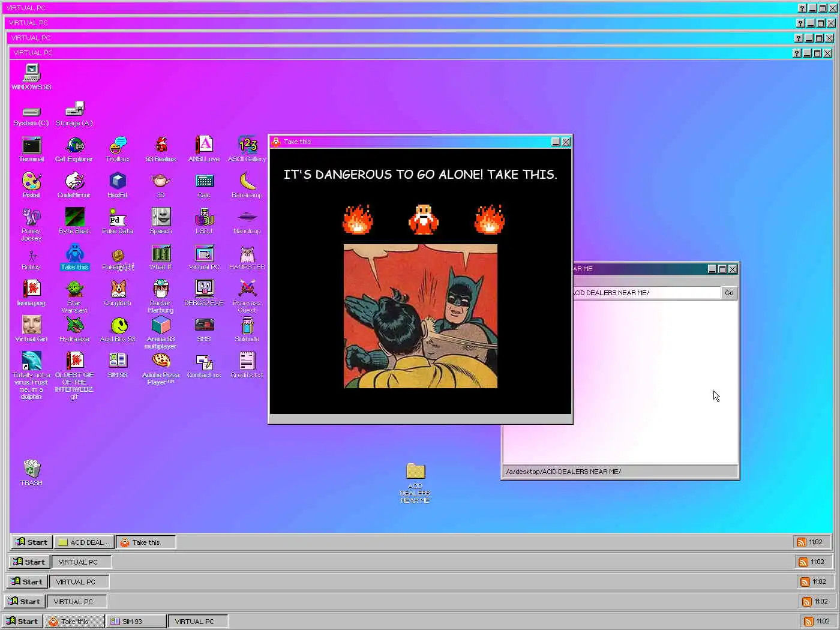Open Virtual Girl icon
Image resolution: width=840 pixels, height=630 pixels.
click(x=31, y=329)
